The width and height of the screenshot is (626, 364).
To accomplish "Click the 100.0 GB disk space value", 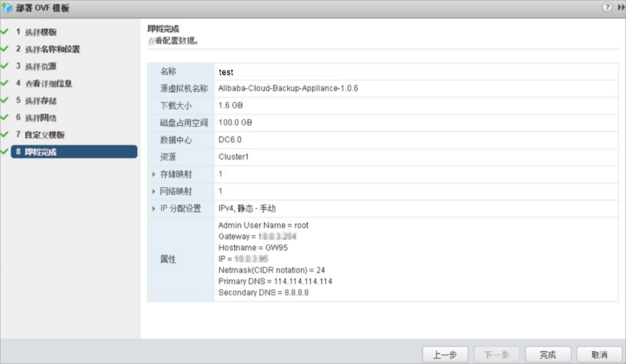I will (235, 123).
